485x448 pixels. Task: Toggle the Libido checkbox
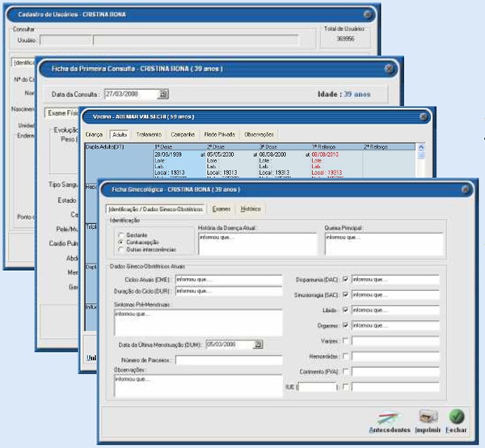coord(346,310)
